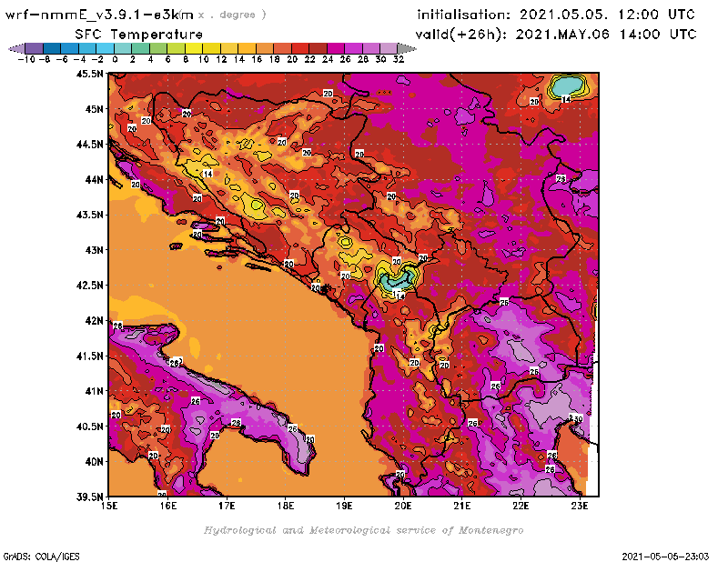
Task: Click the 43N latitude label
Action: point(94,250)
